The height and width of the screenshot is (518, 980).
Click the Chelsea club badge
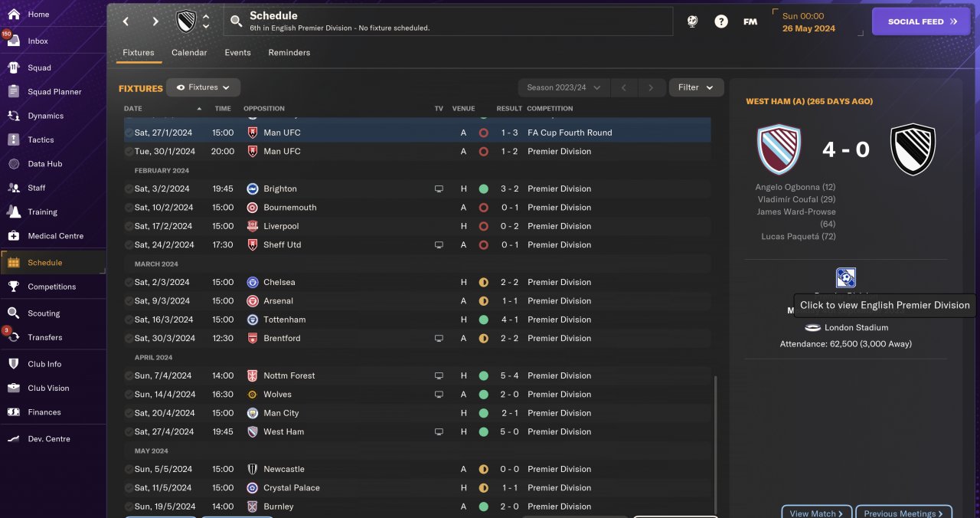pos(252,282)
